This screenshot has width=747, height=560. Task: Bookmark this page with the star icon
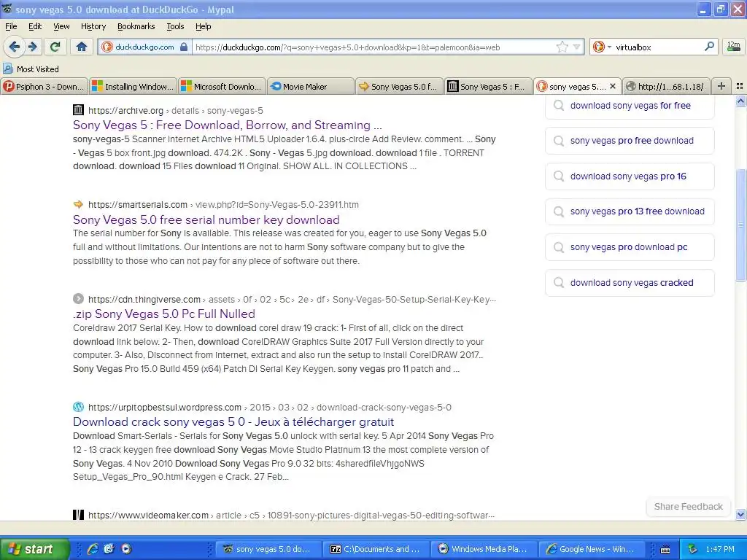pyautogui.click(x=562, y=47)
